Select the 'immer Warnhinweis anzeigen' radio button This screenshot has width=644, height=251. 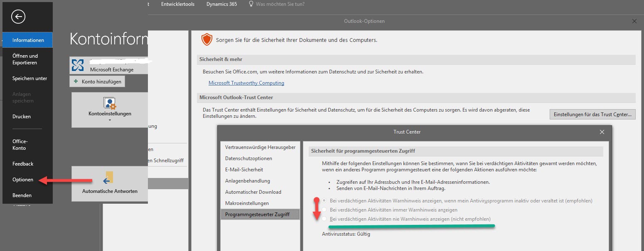tap(324, 210)
